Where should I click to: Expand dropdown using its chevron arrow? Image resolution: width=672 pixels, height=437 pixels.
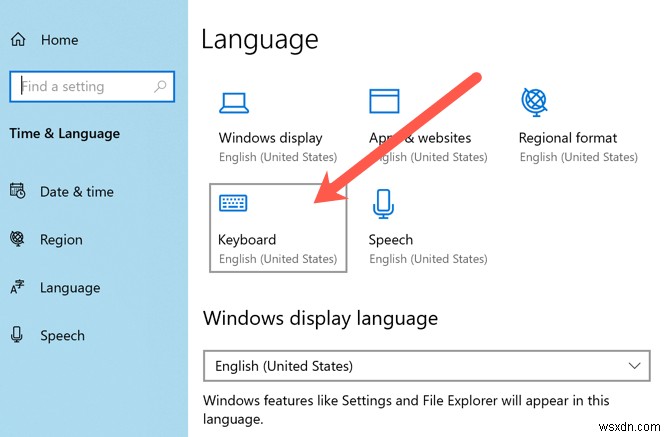tap(634, 365)
